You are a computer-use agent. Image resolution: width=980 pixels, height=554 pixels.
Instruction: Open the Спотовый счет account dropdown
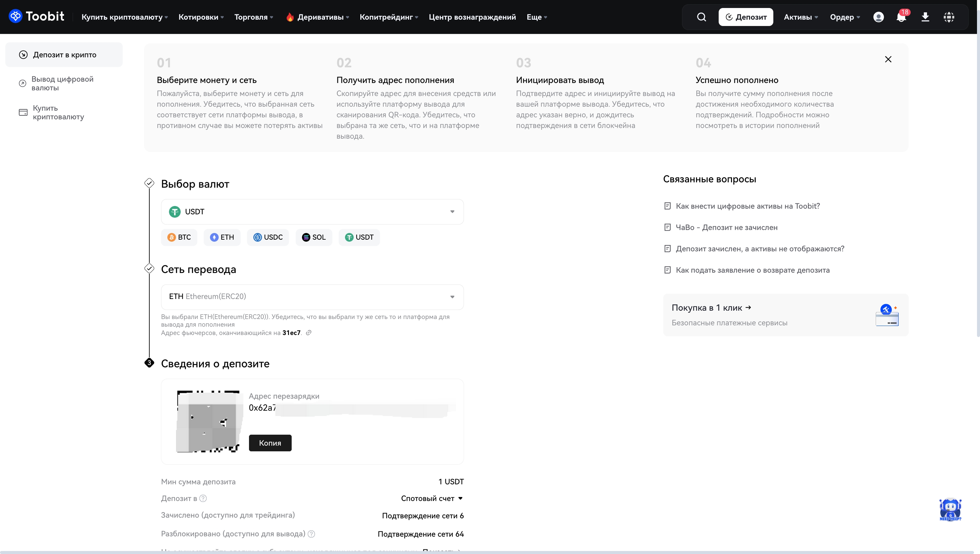[x=432, y=498]
